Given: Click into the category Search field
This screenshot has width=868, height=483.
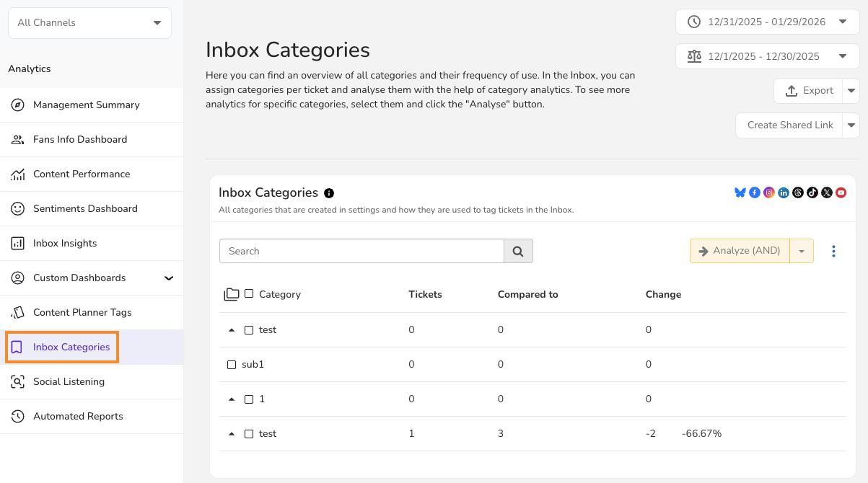Looking at the screenshot, I should (361, 251).
